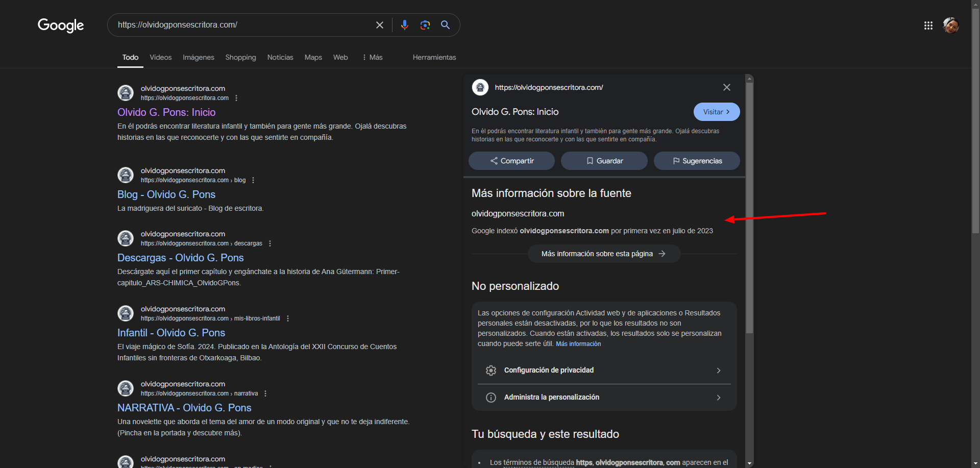Switch to the Todo tab

pyautogui.click(x=130, y=57)
